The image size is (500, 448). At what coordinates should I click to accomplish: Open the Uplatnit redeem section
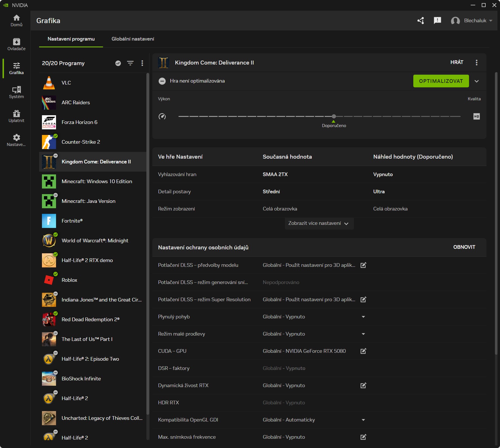coord(16,116)
